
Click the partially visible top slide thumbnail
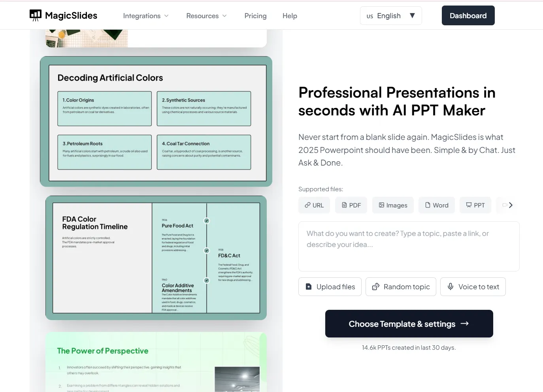point(156,38)
